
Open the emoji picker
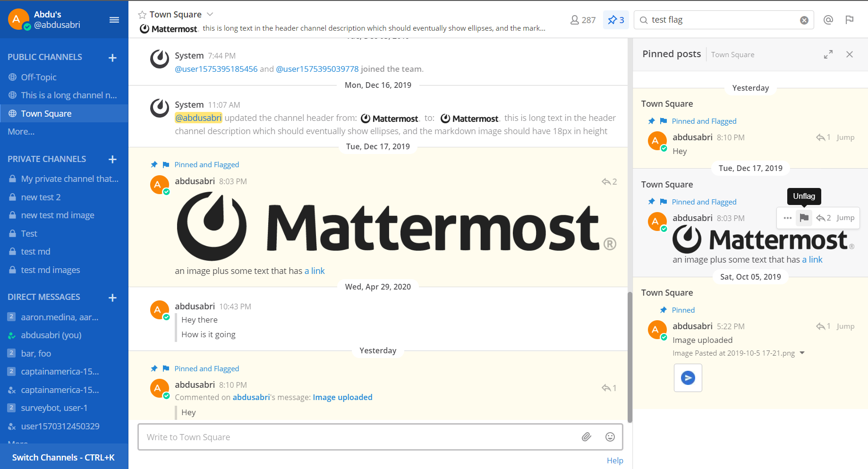610,437
